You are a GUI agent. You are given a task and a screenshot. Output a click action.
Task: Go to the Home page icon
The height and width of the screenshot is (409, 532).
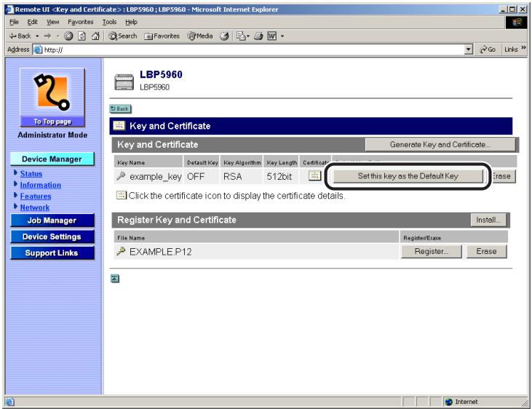pyautogui.click(x=95, y=36)
